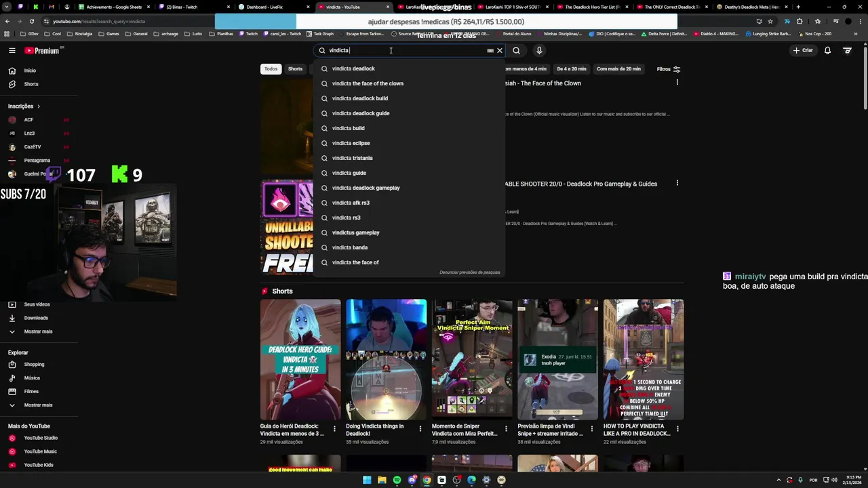Click the magnifier search button
868x488 pixels.
pyautogui.click(x=517, y=50)
